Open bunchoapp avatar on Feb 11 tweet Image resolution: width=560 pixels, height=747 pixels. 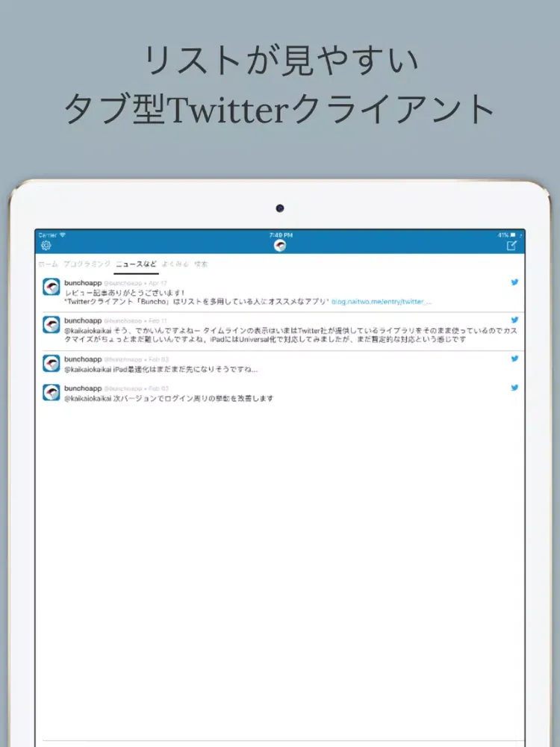coord(52,325)
